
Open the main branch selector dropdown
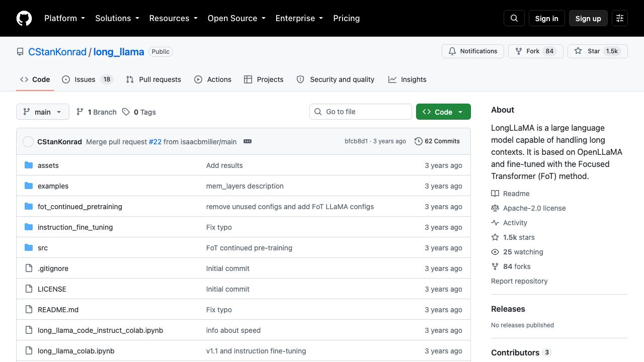[x=43, y=112]
